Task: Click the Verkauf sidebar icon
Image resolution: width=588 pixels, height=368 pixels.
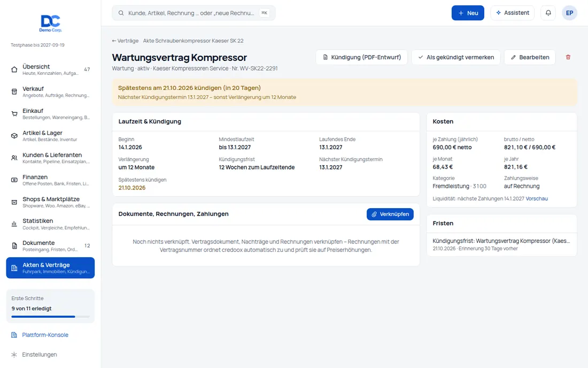Action: pos(14,91)
